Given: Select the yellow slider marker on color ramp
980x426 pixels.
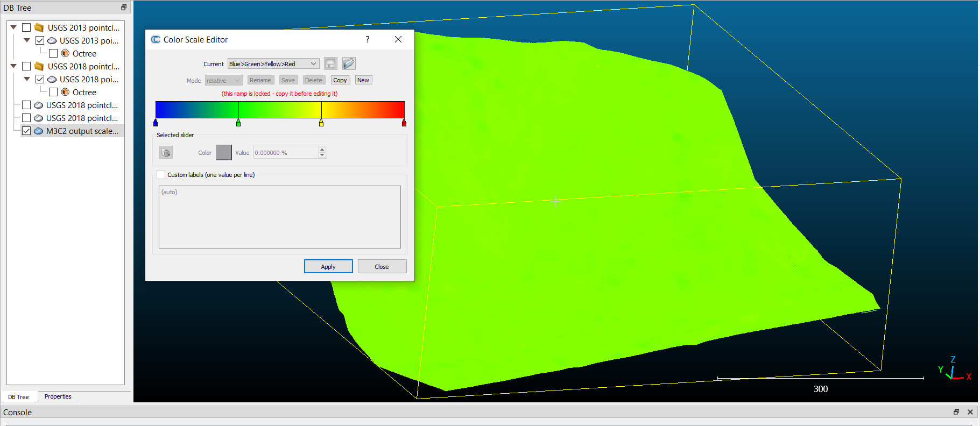Looking at the screenshot, I should point(321,124).
